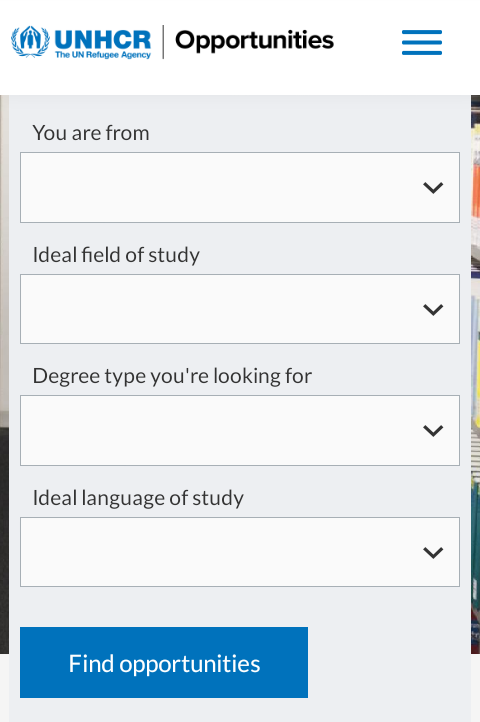Click the UNHCR wordmark logo
This screenshot has height=722, width=480.
tap(103, 39)
